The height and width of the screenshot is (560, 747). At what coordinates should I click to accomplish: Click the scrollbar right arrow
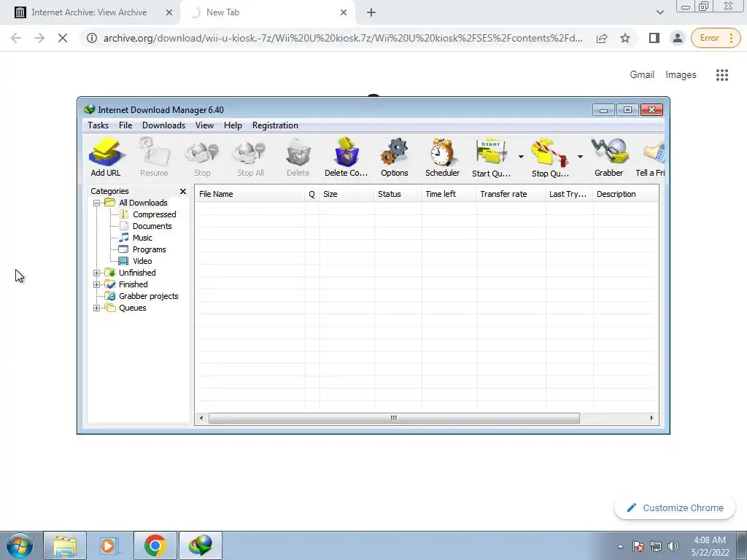651,418
